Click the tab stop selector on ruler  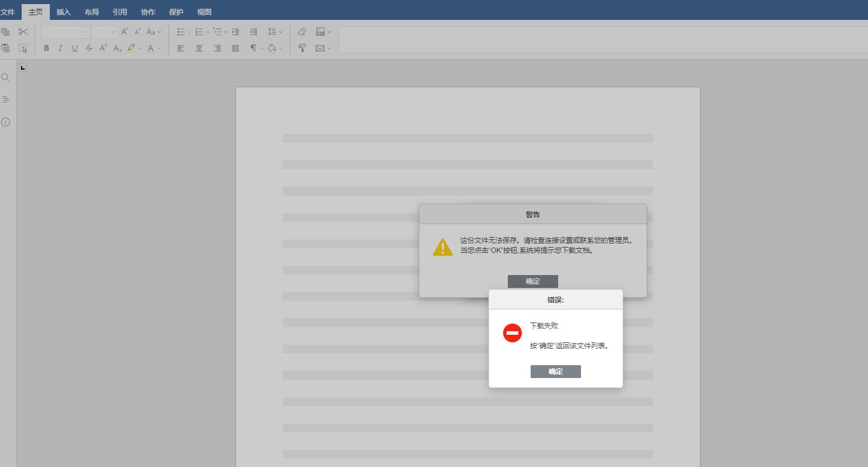click(x=23, y=68)
